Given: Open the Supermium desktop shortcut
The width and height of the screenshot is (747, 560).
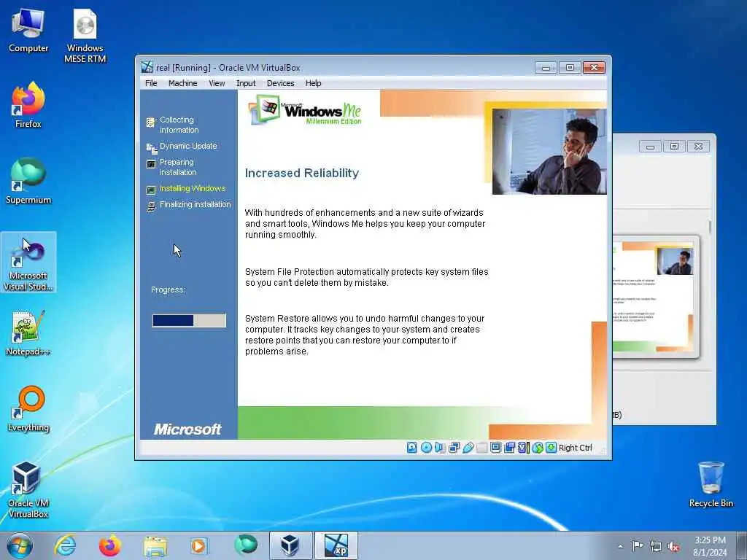Looking at the screenshot, I should tap(28, 182).
